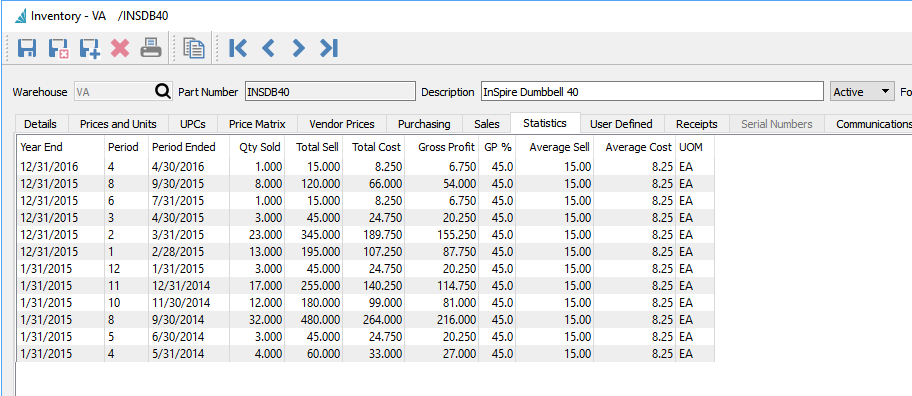Click the Description input field
This screenshot has width=912, height=396.
point(652,91)
